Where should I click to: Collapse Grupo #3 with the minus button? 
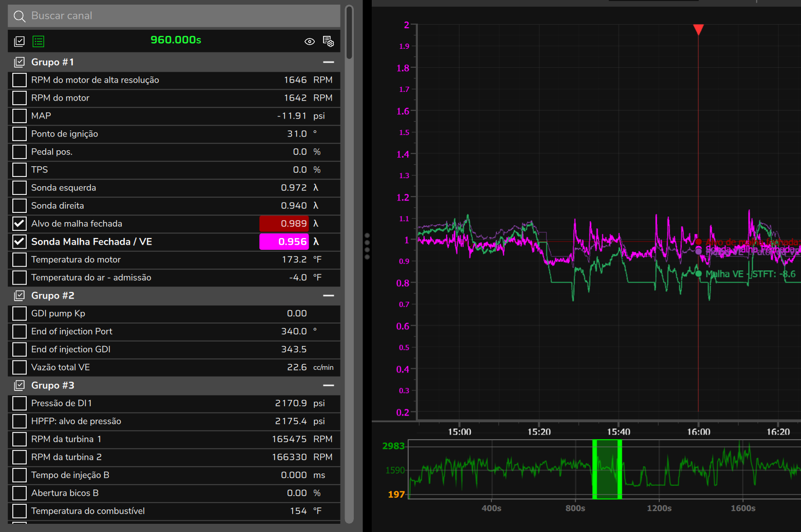pyautogui.click(x=329, y=385)
